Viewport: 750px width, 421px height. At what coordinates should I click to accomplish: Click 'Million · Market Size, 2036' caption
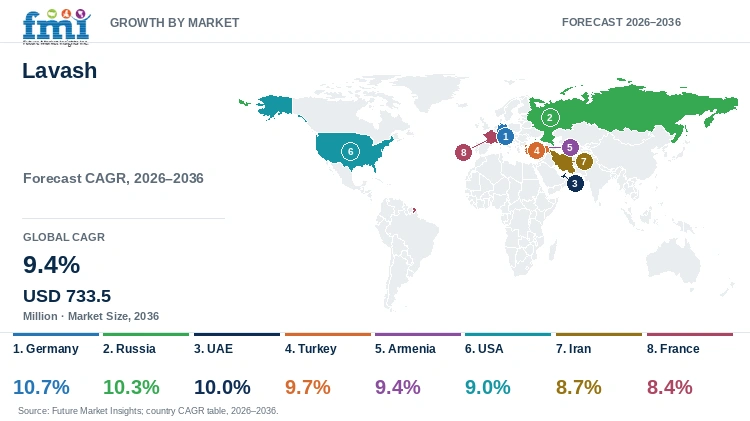[91, 316]
